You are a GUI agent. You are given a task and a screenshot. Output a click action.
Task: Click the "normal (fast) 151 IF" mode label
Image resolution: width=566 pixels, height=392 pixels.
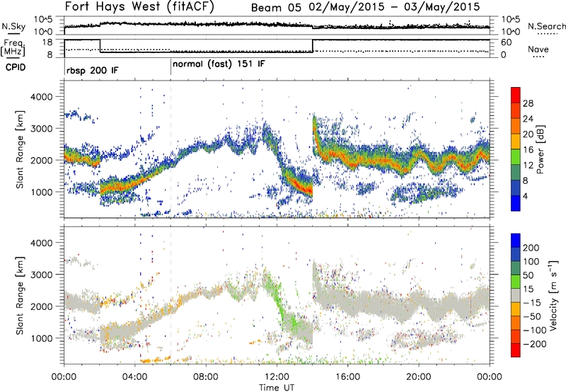(219, 64)
